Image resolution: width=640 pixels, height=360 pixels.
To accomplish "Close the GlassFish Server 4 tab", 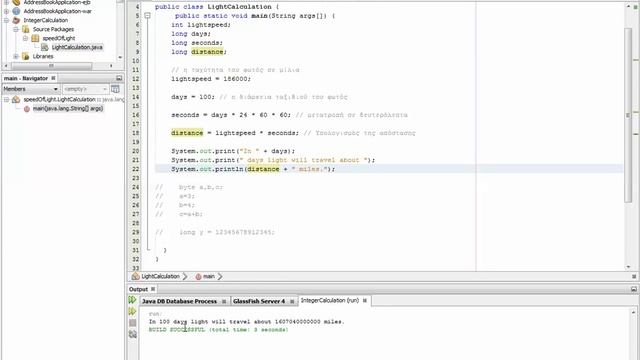I will pos(292,301).
